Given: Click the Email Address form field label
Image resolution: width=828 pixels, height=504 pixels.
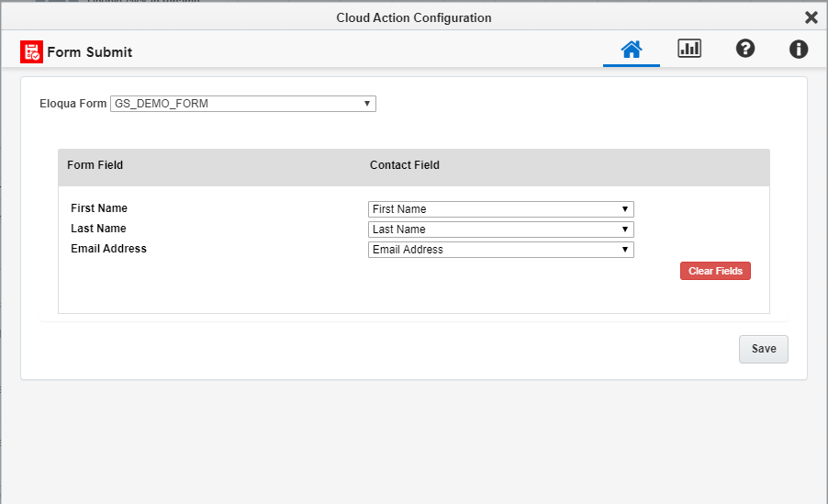Looking at the screenshot, I should tap(108, 248).
